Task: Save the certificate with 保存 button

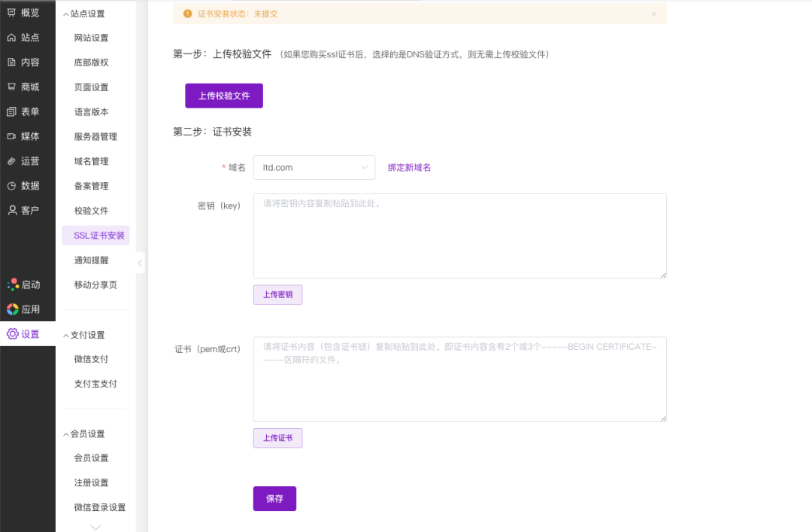Action: tap(274, 499)
